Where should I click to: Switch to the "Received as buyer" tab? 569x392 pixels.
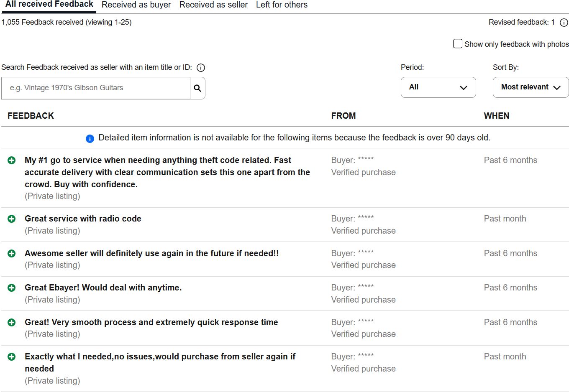[x=136, y=5]
